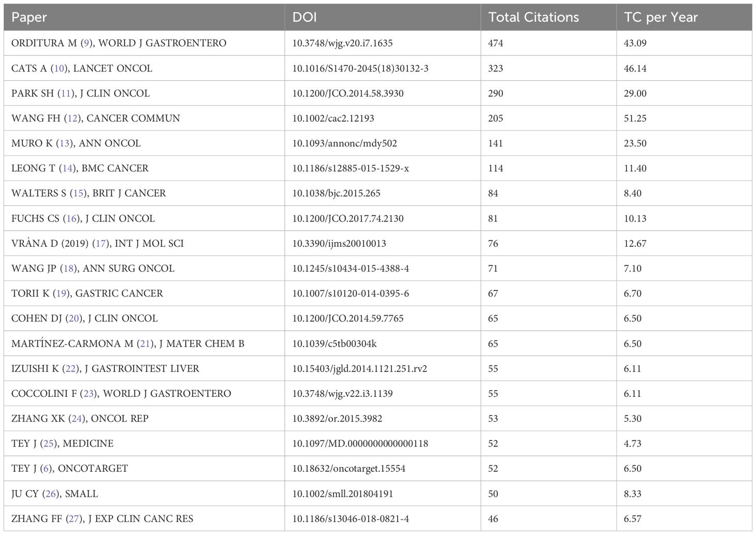Select DOI 10.1002/cac2.12193
Screen dimensions: 756x535
coord(333,118)
